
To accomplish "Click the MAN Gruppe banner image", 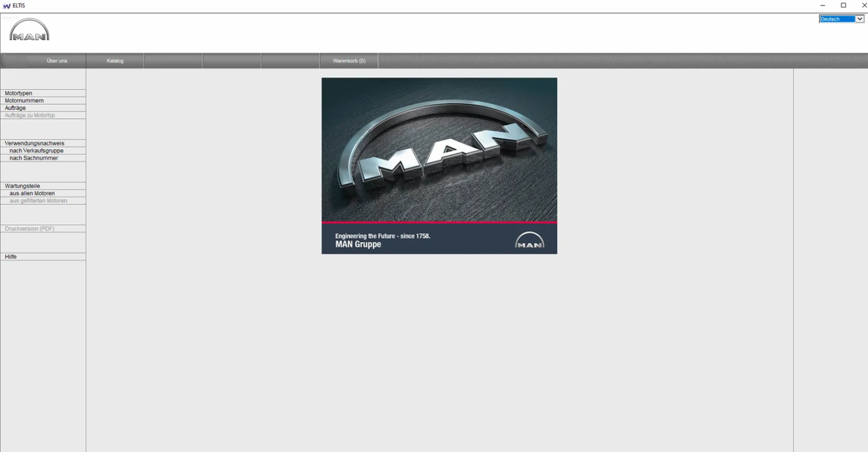I will (440, 166).
